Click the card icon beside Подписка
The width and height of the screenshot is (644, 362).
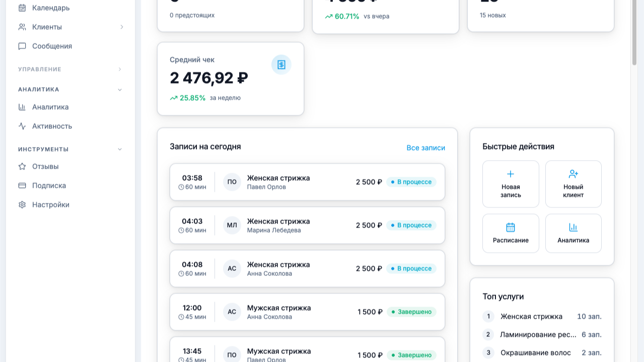tap(22, 185)
